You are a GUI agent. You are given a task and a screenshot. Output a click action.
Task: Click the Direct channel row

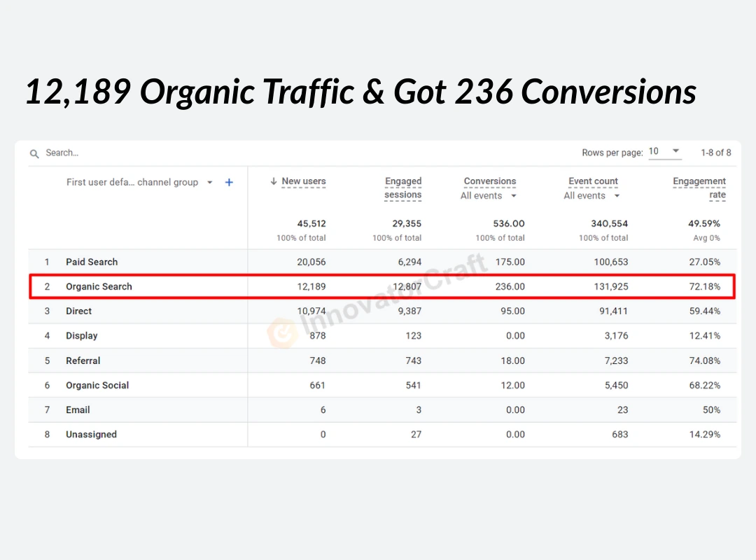point(78,311)
